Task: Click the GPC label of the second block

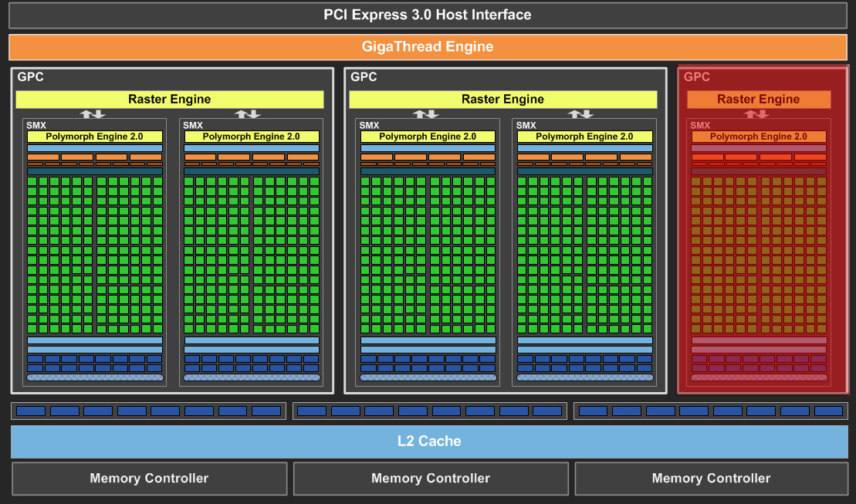Action: 364,77
